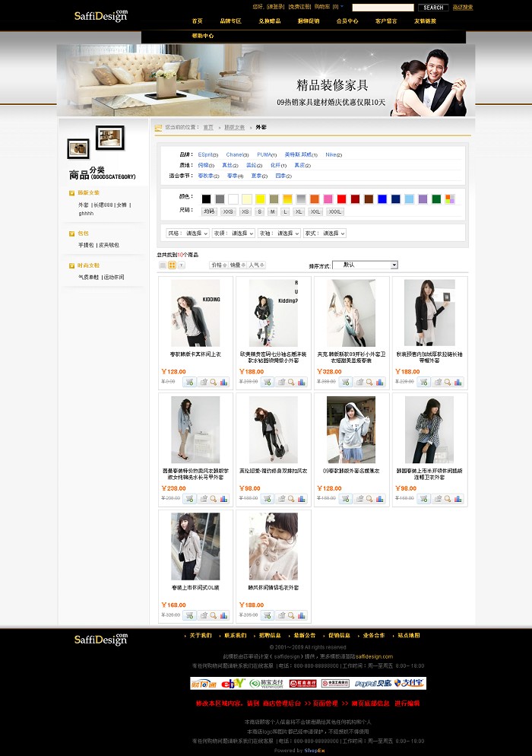532x756 pixels.
Task: Sort products by 价格 price
Action: click(219, 265)
